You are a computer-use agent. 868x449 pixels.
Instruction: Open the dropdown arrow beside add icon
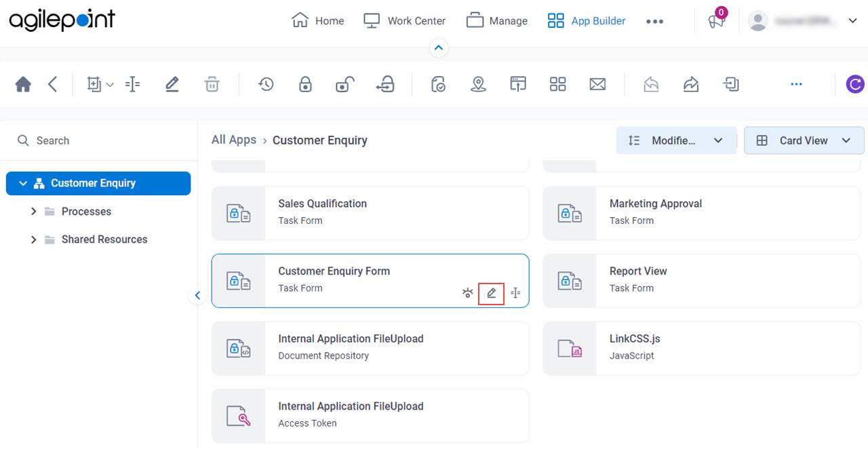pyautogui.click(x=110, y=85)
